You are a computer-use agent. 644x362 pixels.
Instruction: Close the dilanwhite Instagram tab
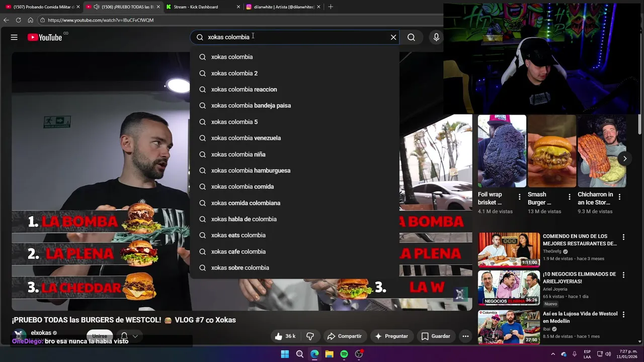(318, 7)
